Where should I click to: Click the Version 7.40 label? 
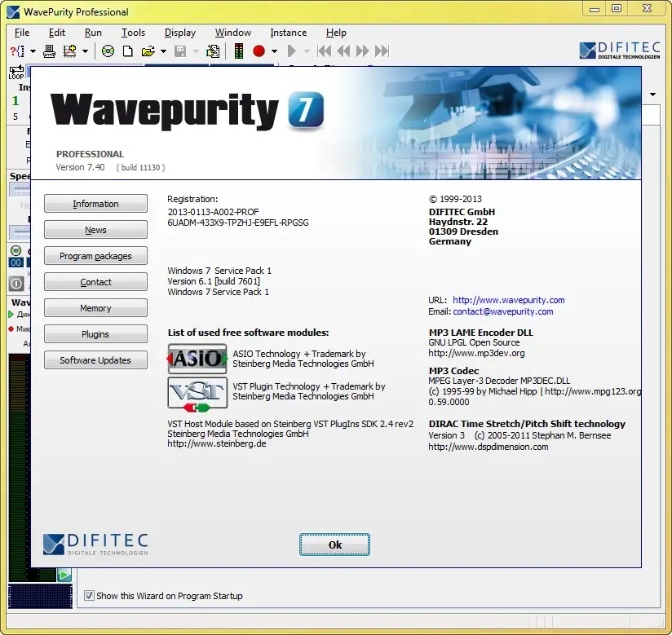click(x=80, y=167)
